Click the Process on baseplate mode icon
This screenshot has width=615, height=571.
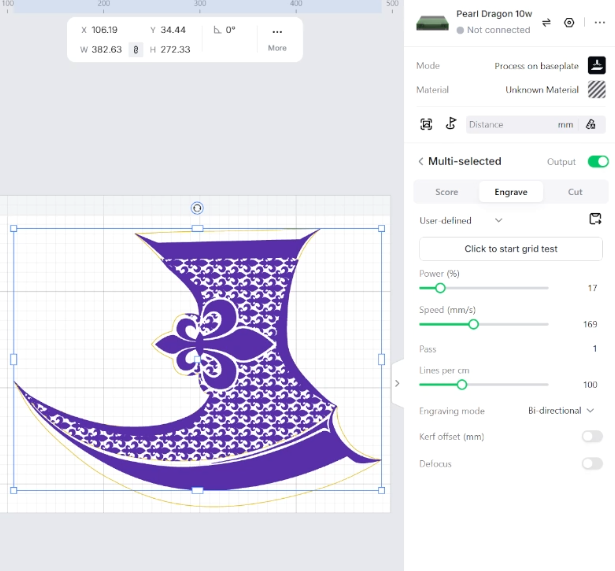pyautogui.click(x=597, y=65)
